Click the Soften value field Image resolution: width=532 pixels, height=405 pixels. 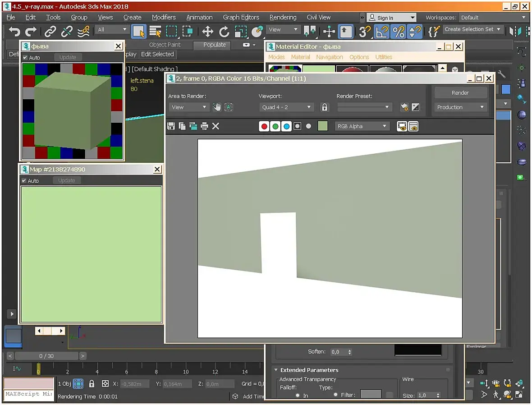click(339, 352)
